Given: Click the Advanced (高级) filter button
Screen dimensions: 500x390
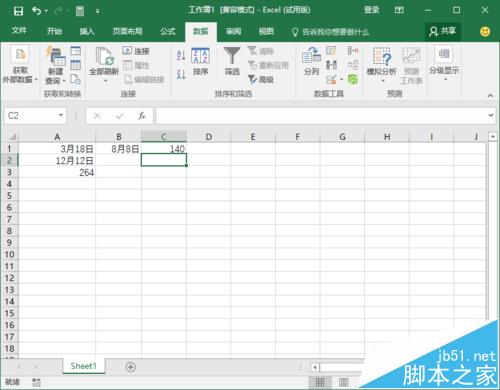Looking at the screenshot, I should click(x=261, y=79).
